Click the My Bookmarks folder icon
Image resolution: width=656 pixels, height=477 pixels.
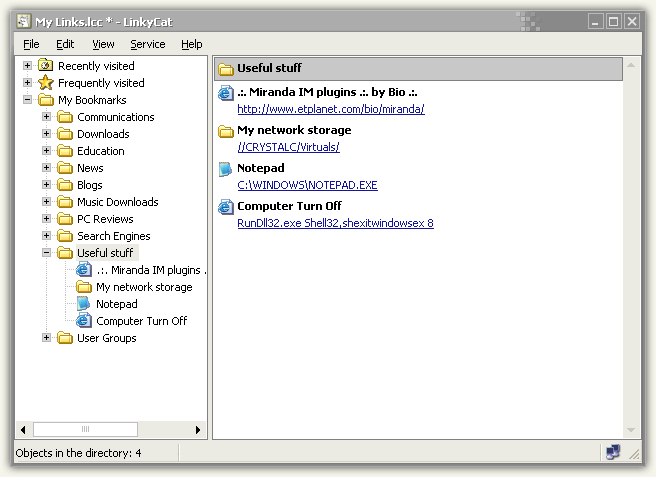[45, 100]
